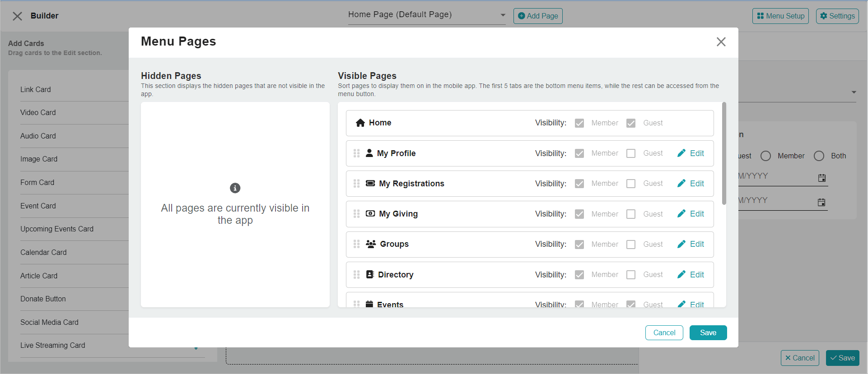This screenshot has width=868, height=374.
Task: Grab the My Registrations drag handle
Action: (x=357, y=184)
